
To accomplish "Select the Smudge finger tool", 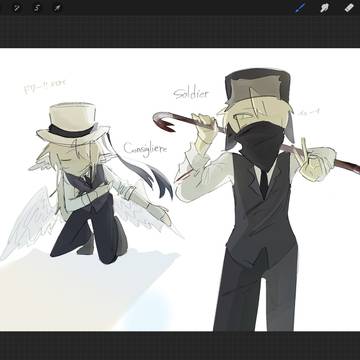I will pos(324,8).
